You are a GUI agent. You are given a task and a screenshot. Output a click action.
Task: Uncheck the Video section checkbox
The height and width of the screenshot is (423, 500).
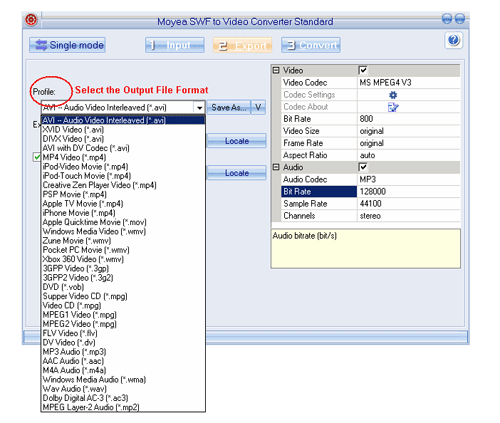click(x=363, y=70)
